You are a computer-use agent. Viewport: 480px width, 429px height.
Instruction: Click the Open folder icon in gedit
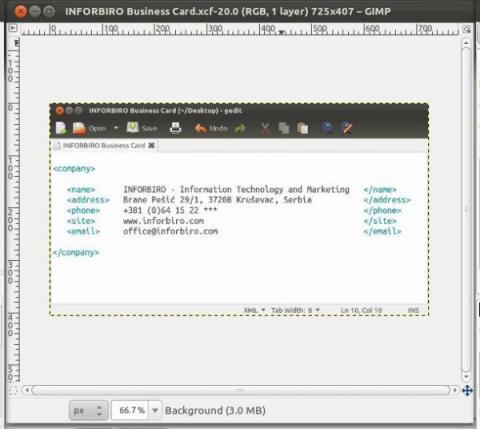click(79, 128)
